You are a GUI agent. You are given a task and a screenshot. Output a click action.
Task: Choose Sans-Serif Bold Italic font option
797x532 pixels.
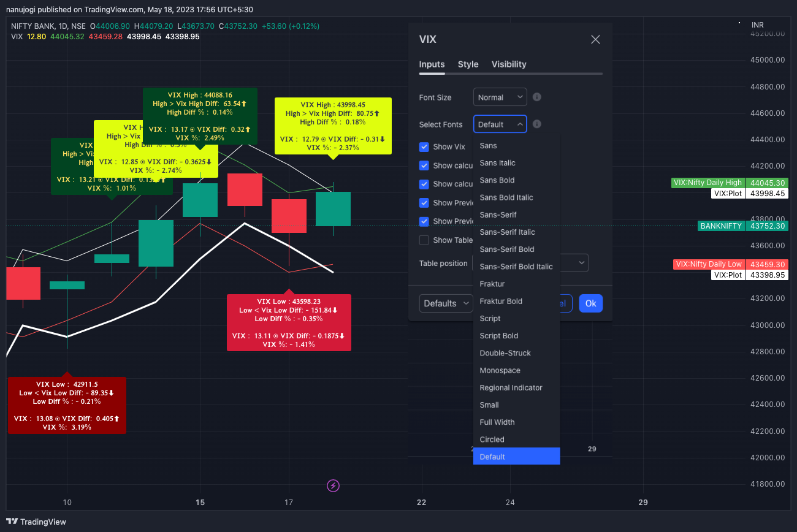[516, 267]
